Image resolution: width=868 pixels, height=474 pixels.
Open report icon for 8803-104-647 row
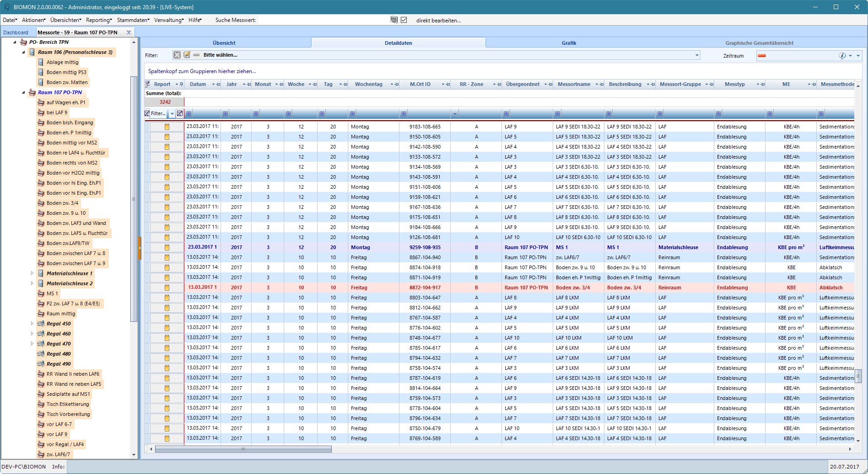coord(167,298)
